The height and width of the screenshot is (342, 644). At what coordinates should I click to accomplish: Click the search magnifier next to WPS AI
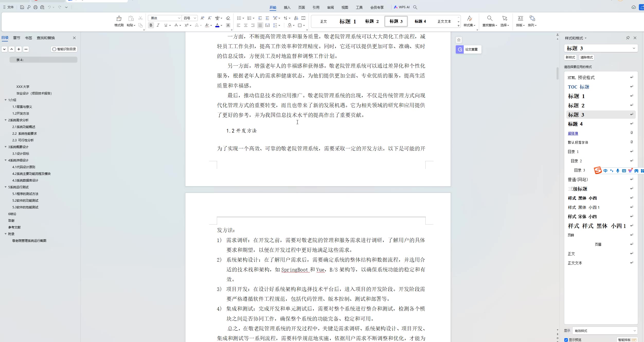pos(415,7)
